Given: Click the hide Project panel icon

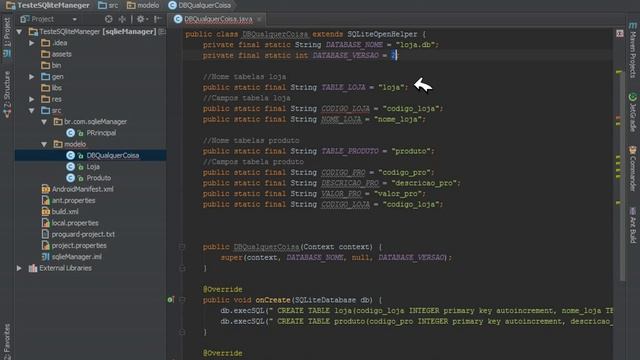Looking at the screenshot, I should point(158,19).
